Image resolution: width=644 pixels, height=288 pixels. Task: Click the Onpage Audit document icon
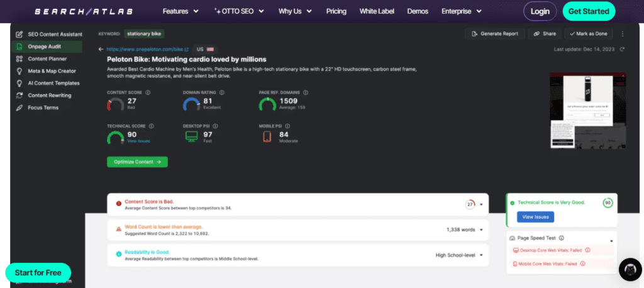pos(19,47)
